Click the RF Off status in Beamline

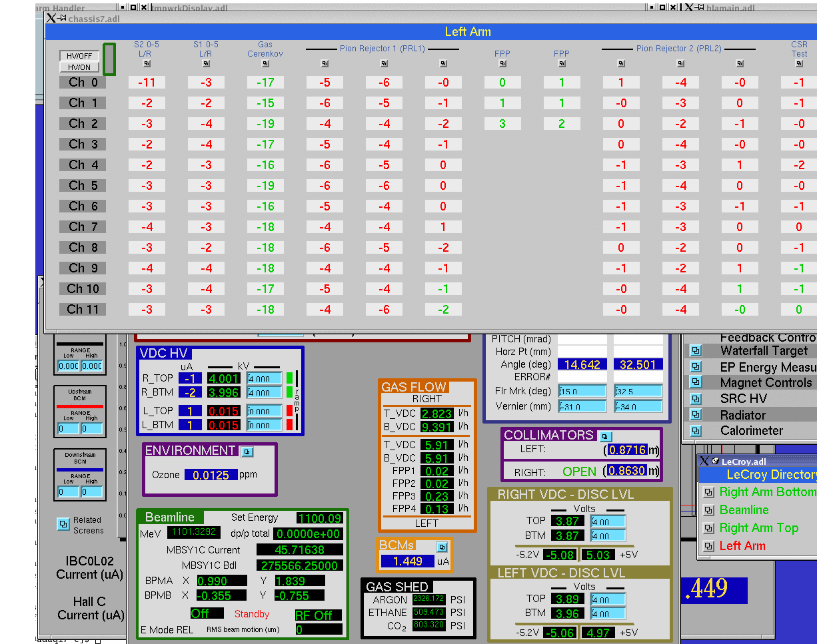pos(319,615)
